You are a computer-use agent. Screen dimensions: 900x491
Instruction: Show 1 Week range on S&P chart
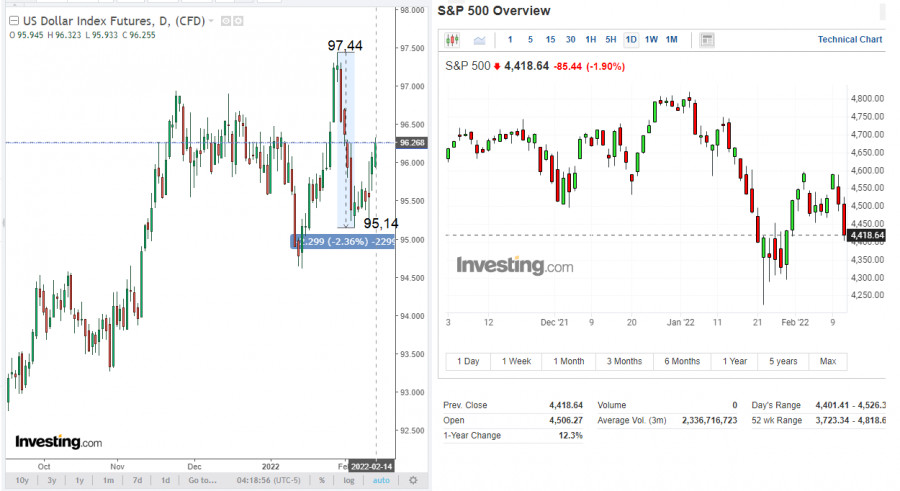[516, 361]
